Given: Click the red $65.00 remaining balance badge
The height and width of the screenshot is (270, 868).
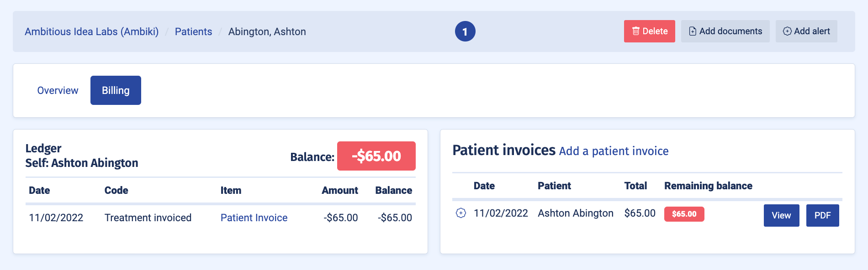Looking at the screenshot, I should pos(684,214).
